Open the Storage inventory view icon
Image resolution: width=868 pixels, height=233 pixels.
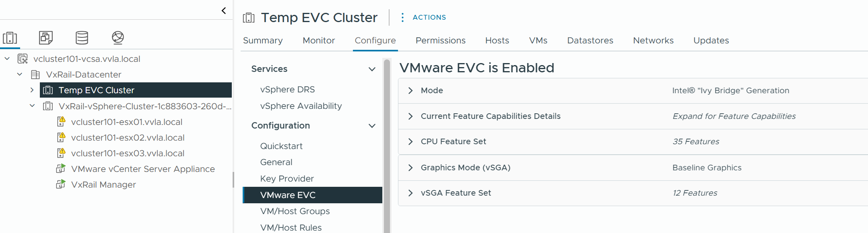coord(82,38)
